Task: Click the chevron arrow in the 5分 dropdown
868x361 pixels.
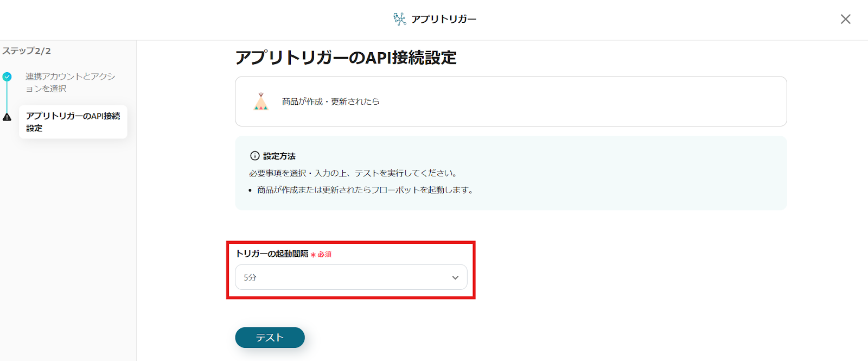Action: pyautogui.click(x=455, y=277)
